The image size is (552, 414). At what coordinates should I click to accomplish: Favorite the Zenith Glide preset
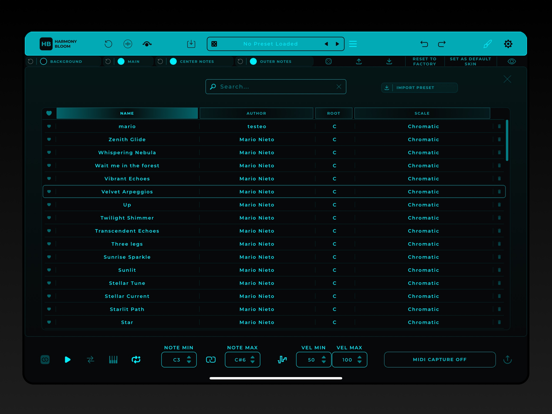pos(49,139)
